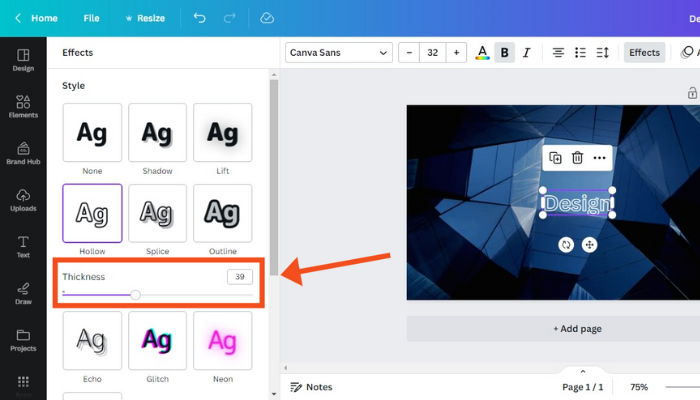Open the Projects panel

[23, 340]
